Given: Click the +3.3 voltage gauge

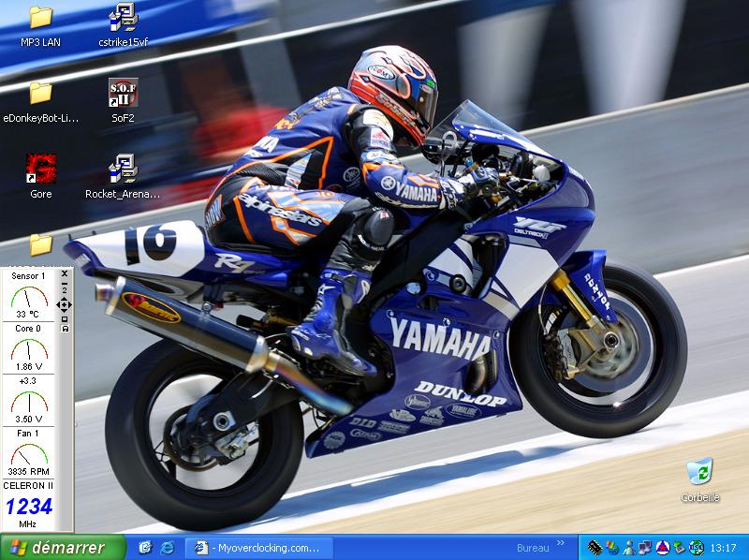Looking at the screenshot, I should (29, 402).
